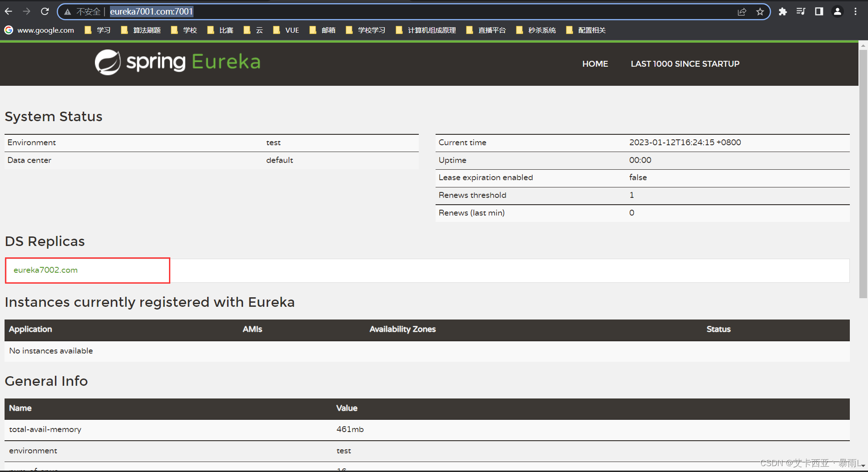Reload the Eureka page
Screen dimensions: 868x472
click(x=45, y=11)
